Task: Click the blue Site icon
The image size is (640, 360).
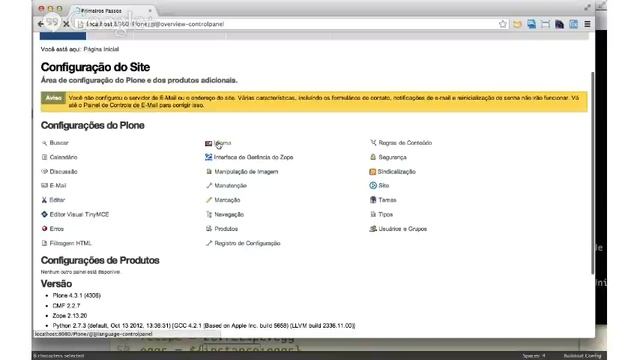Action: tap(373, 185)
